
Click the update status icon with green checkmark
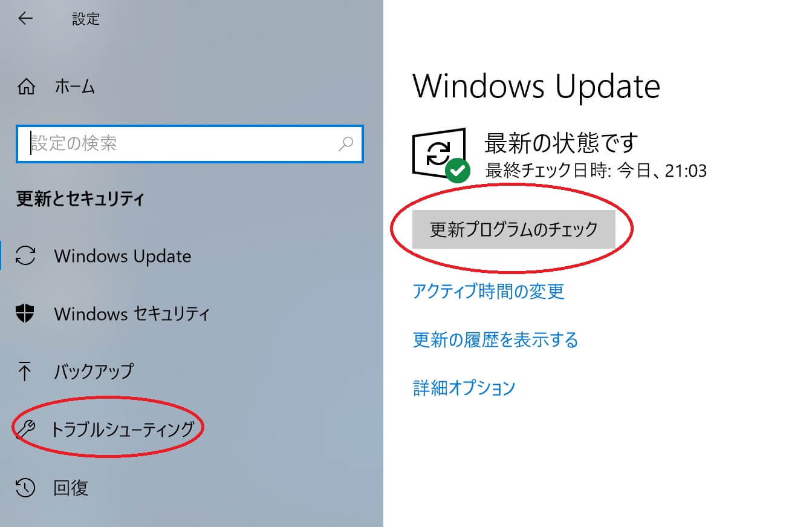441,155
